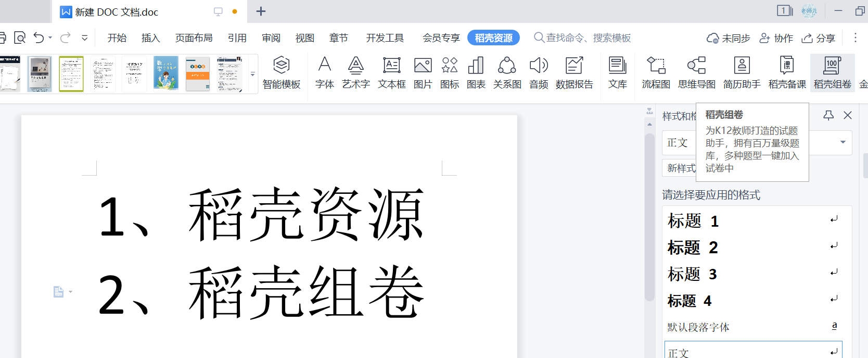Open the 插入 Insert tab
This screenshot has width=868, height=358.
coord(150,38)
